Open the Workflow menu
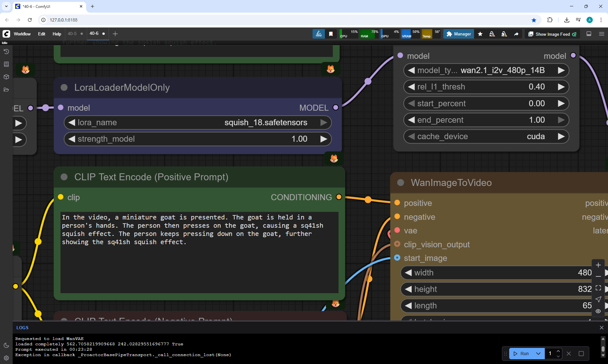608x364 pixels. pyautogui.click(x=22, y=34)
